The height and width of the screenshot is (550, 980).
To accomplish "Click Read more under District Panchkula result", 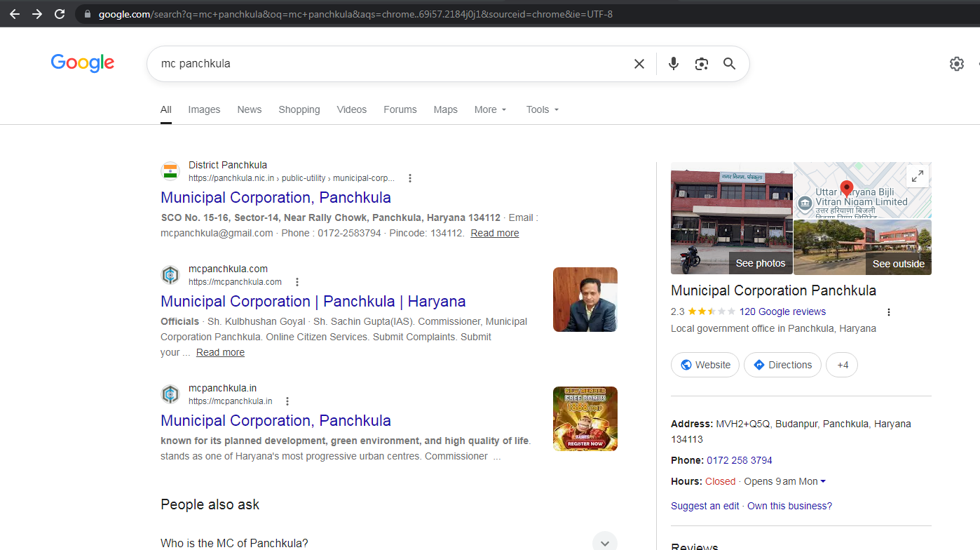I will click(x=495, y=233).
